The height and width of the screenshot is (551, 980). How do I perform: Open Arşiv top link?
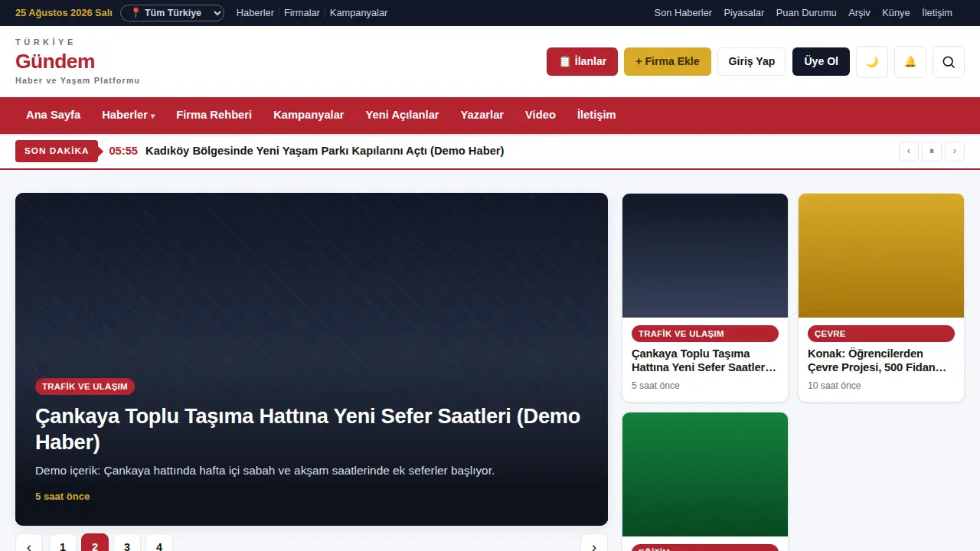coord(859,13)
